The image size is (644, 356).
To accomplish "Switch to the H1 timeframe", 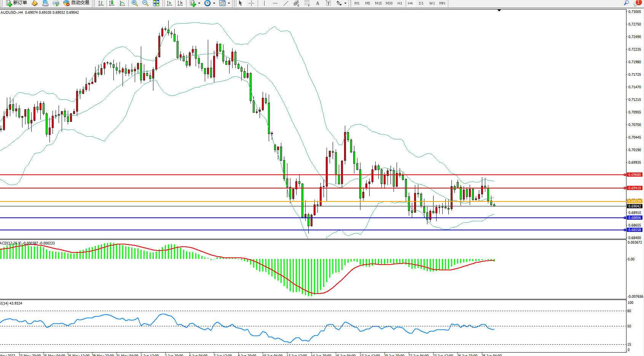I will 400,3.
